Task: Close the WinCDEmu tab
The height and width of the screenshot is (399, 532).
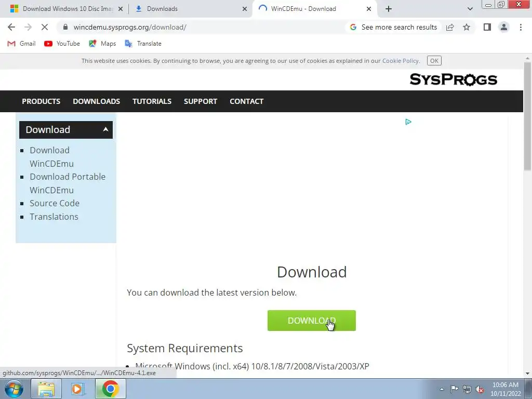Action: [x=369, y=9]
